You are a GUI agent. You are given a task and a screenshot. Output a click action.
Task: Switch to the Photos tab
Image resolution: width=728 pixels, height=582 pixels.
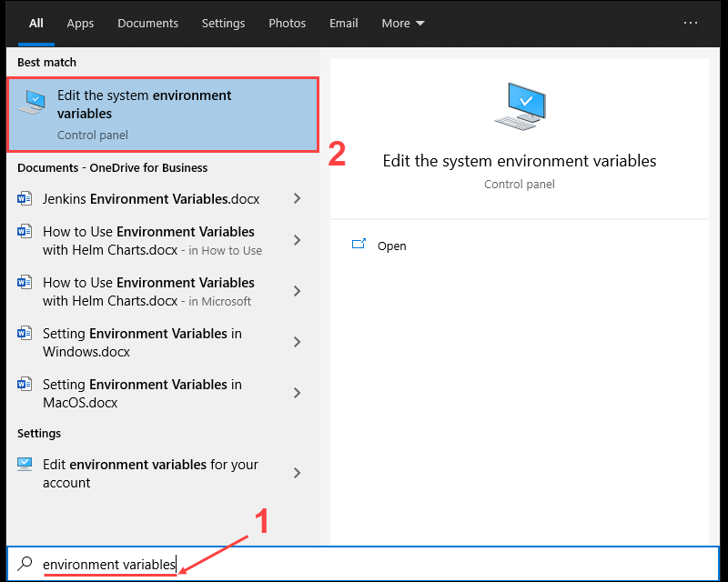click(287, 24)
